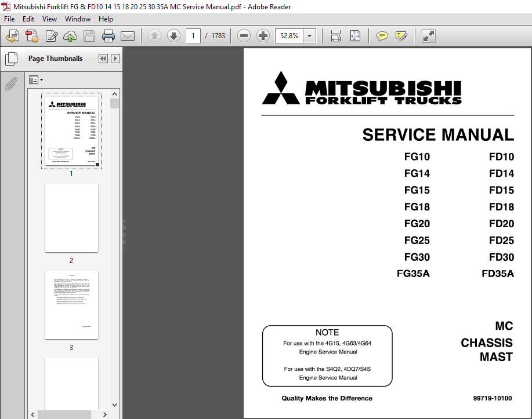Click the thumbnail vertical scrollbar handle
Viewport: 532px width, 419px height.
pyautogui.click(x=115, y=103)
